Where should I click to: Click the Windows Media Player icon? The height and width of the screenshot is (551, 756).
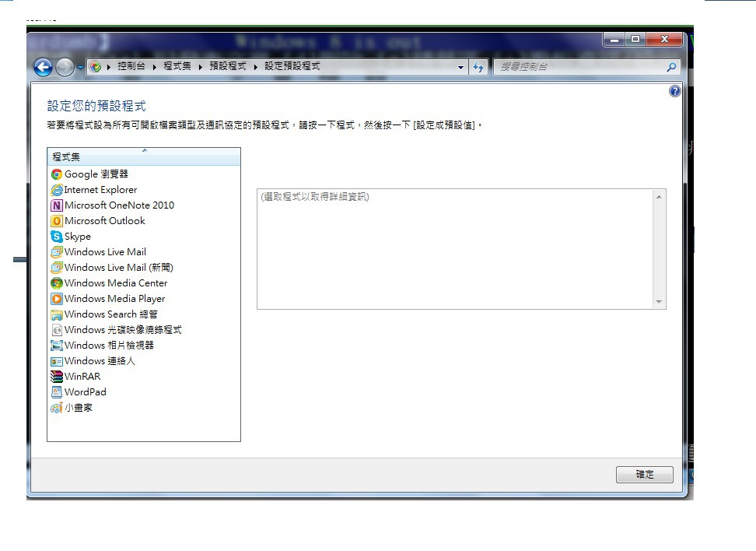click(57, 299)
